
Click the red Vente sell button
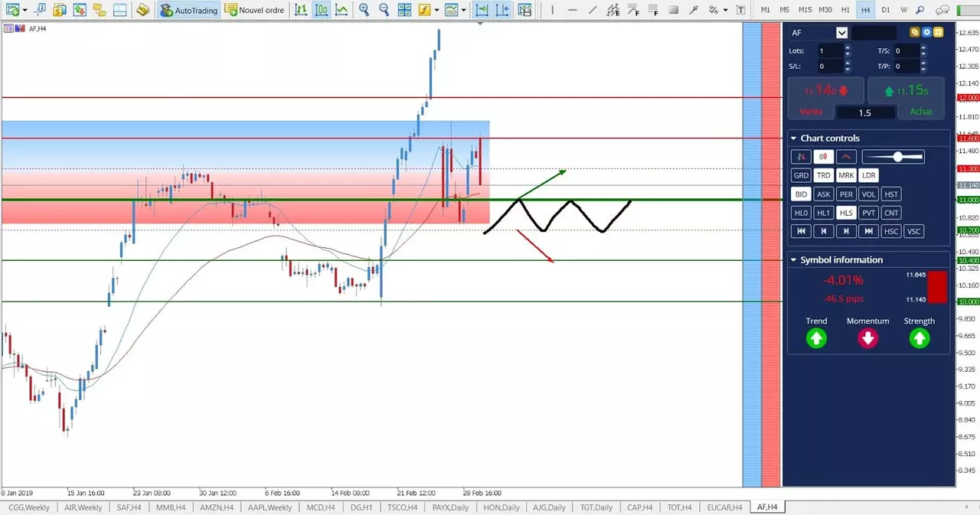point(825,98)
